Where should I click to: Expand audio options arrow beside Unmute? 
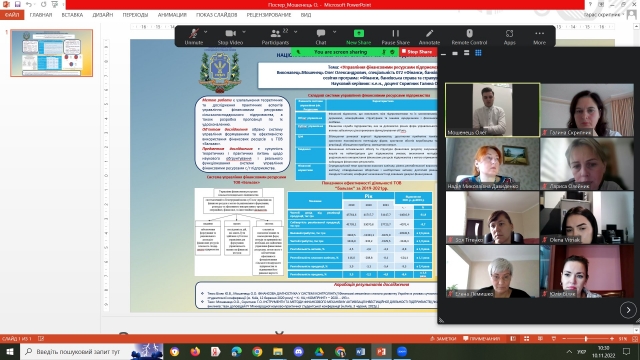click(x=205, y=32)
